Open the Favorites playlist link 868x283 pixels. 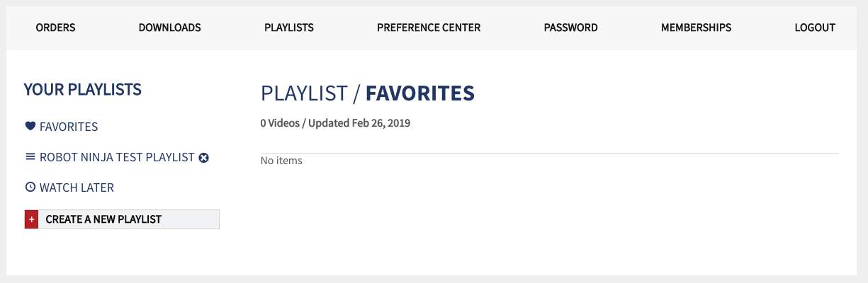69,127
